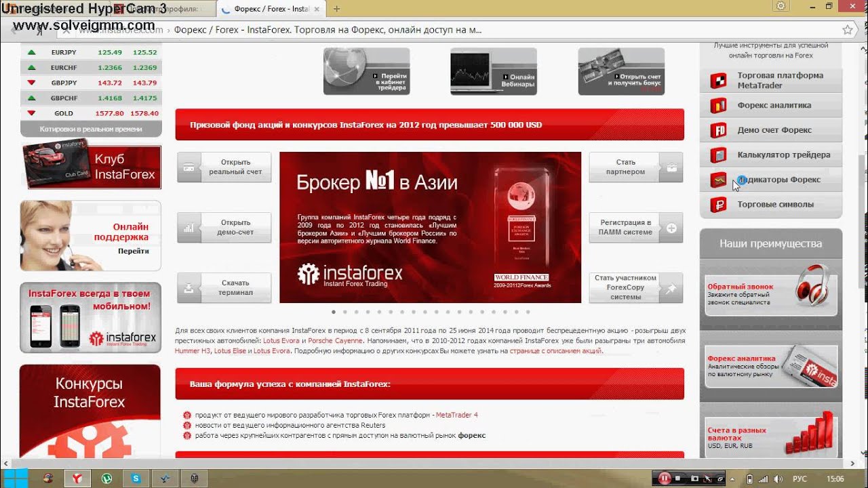
Task: Click Стать участником ForexCopy системы button
Action: pyautogui.click(x=636, y=288)
